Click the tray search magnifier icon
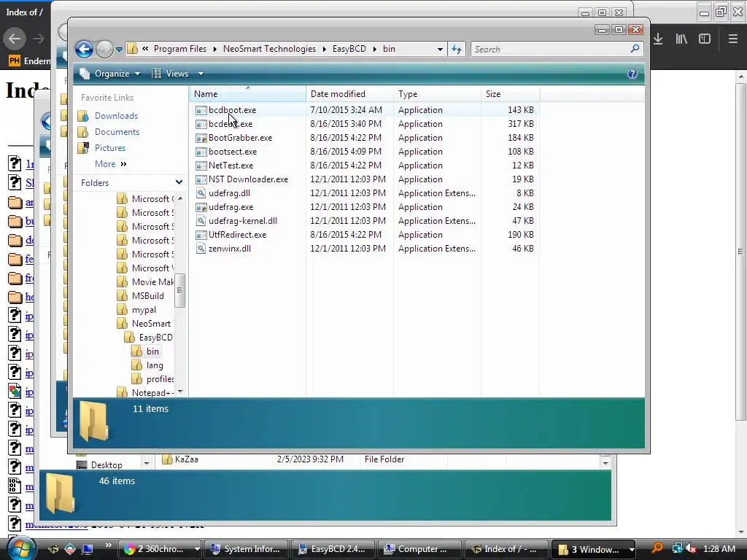Image resolution: width=747 pixels, height=560 pixels. [x=657, y=548]
